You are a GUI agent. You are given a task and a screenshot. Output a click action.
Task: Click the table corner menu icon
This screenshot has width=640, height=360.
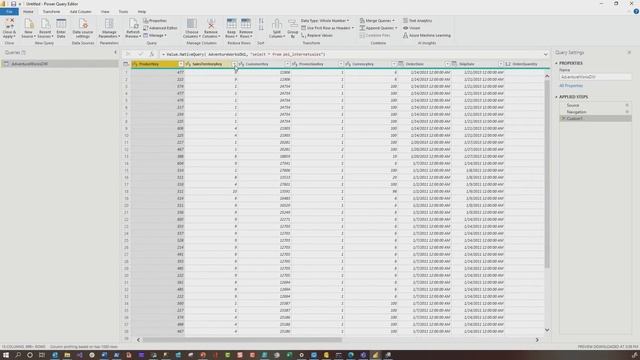[126, 64]
